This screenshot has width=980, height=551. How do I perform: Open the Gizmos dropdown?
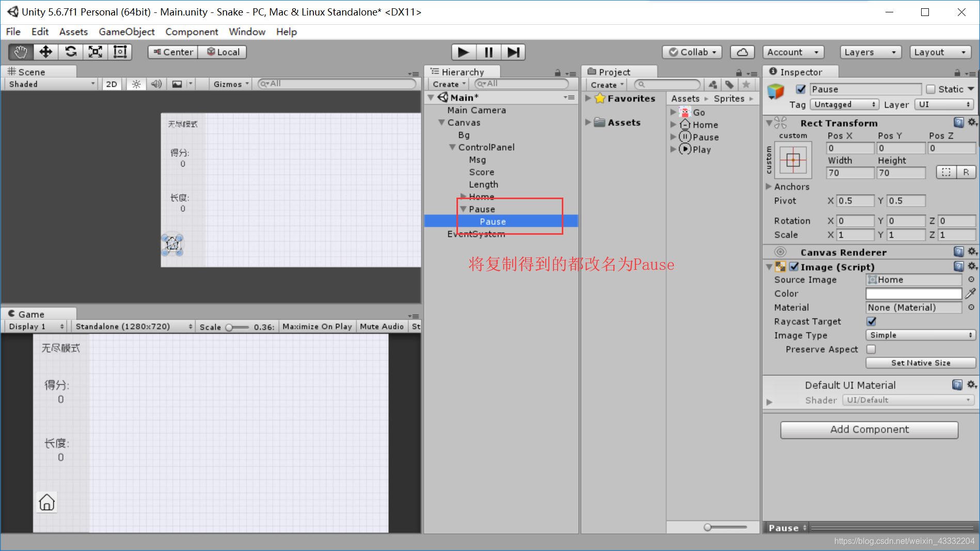tap(231, 84)
